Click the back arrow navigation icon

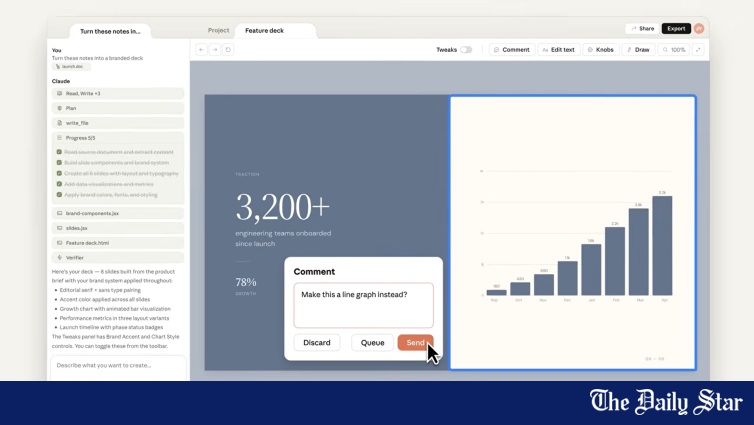(201, 50)
